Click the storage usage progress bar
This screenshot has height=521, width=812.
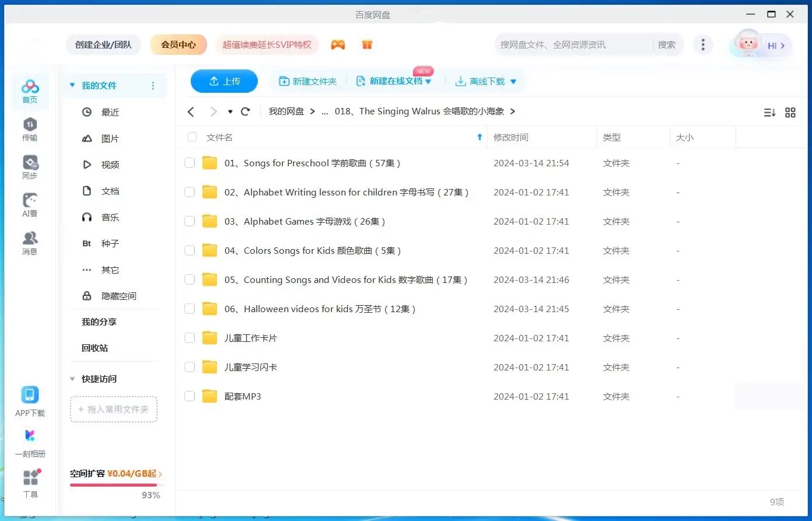[x=114, y=485]
